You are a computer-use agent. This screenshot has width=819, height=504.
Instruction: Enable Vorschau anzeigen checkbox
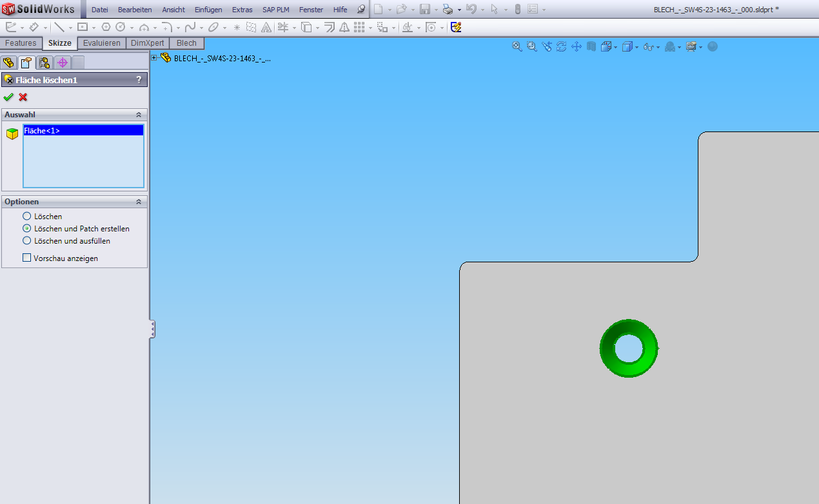26,258
